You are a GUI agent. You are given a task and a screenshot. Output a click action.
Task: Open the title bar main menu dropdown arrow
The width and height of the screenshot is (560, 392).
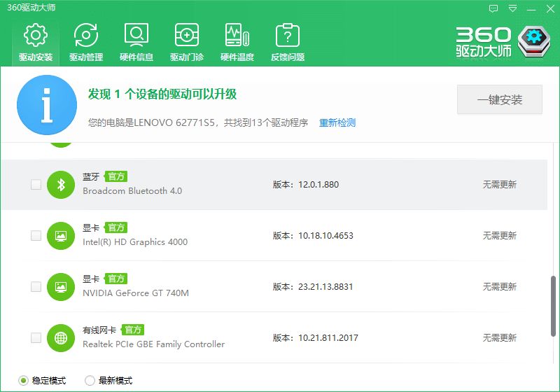pos(512,9)
